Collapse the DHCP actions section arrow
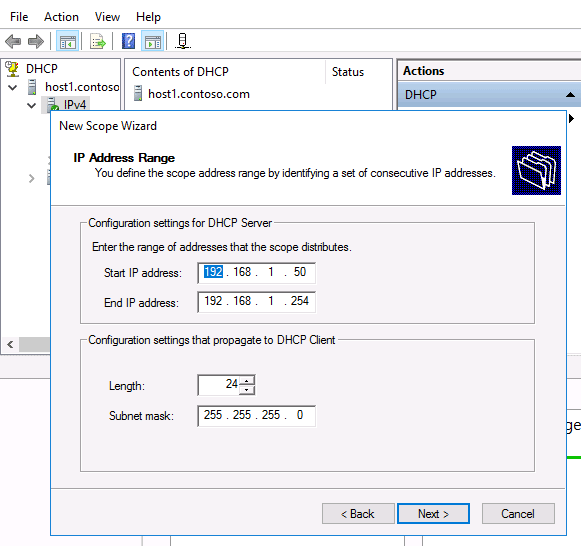 pos(570,95)
